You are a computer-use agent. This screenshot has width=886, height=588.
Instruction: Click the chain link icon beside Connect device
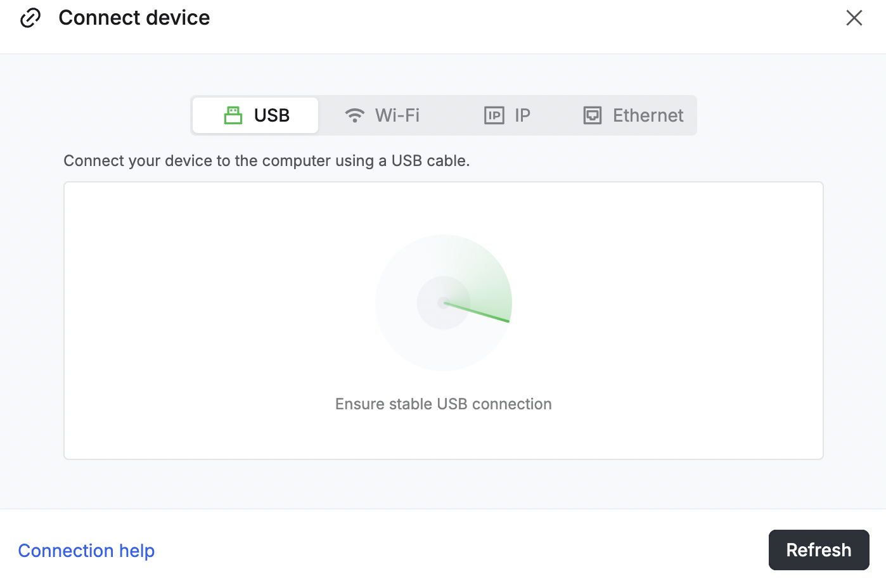click(30, 18)
